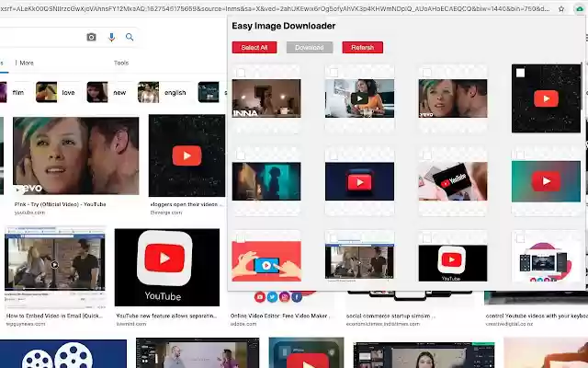Image resolution: width=588 pixels, height=368 pixels.
Task: Click the Select All button
Action: [254, 47]
